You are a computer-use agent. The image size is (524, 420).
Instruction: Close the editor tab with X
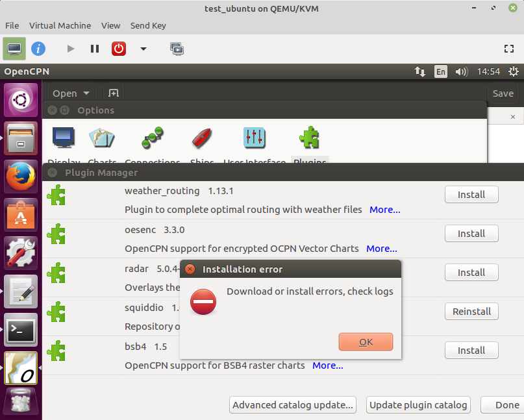pos(513,117)
